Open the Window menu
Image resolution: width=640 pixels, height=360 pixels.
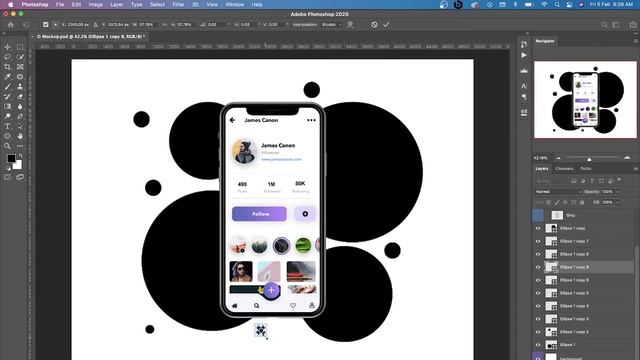[234, 4]
